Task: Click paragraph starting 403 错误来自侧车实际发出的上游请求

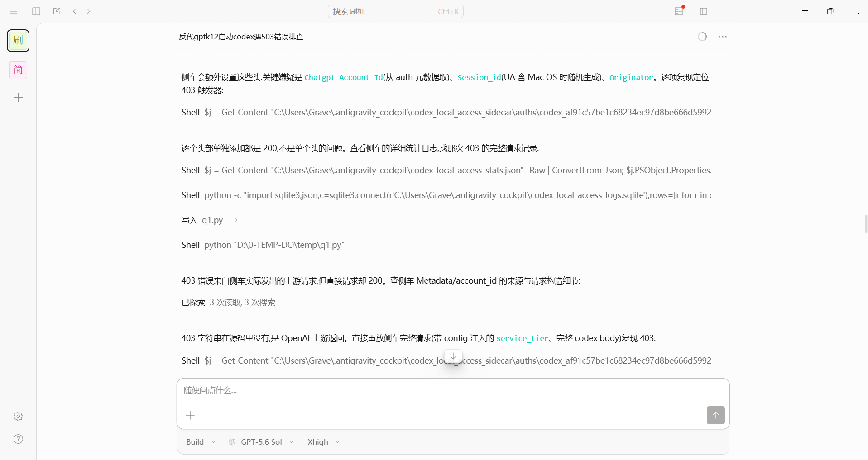Action: [381, 281]
